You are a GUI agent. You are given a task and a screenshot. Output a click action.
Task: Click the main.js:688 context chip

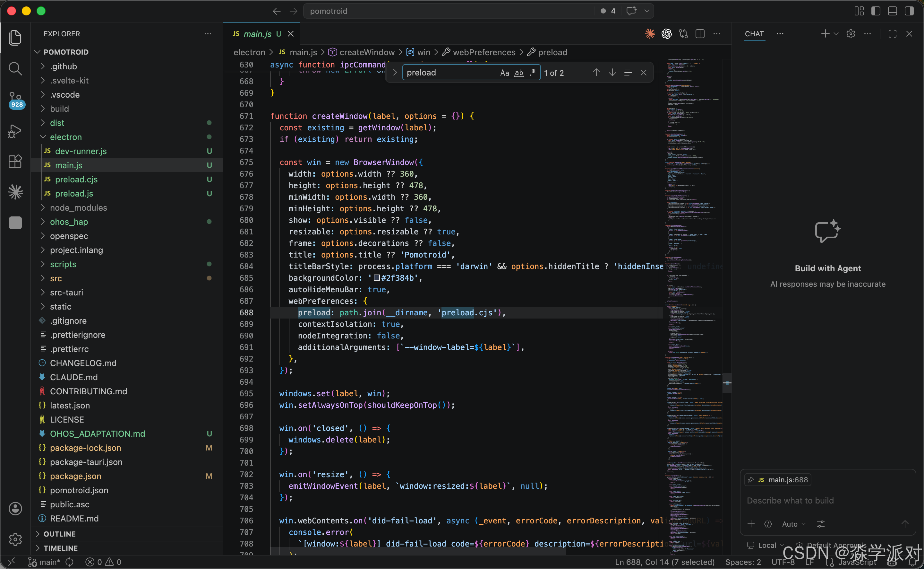777,480
